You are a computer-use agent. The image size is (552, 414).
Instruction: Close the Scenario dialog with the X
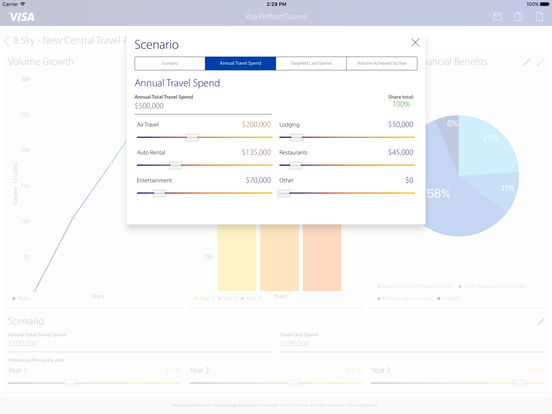[415, 43]
